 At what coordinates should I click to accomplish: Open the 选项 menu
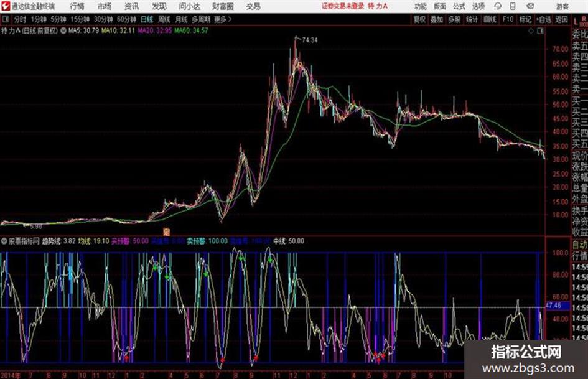(x=478, y=6)
